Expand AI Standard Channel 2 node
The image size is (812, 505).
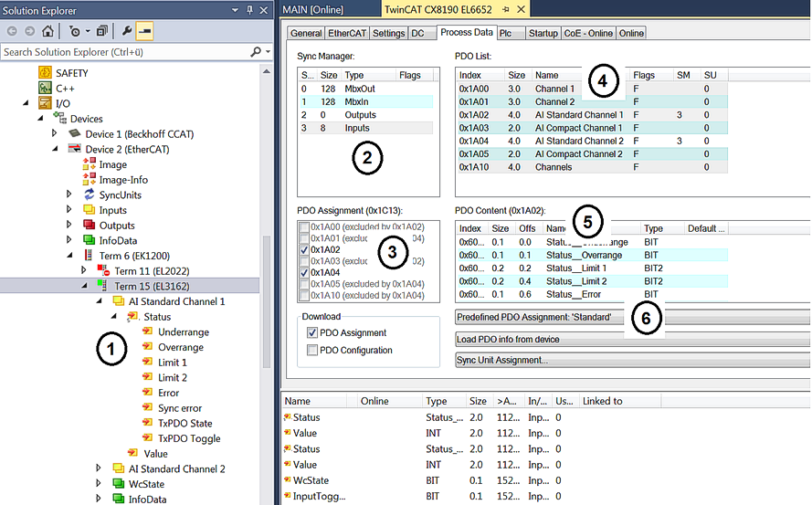99,468
